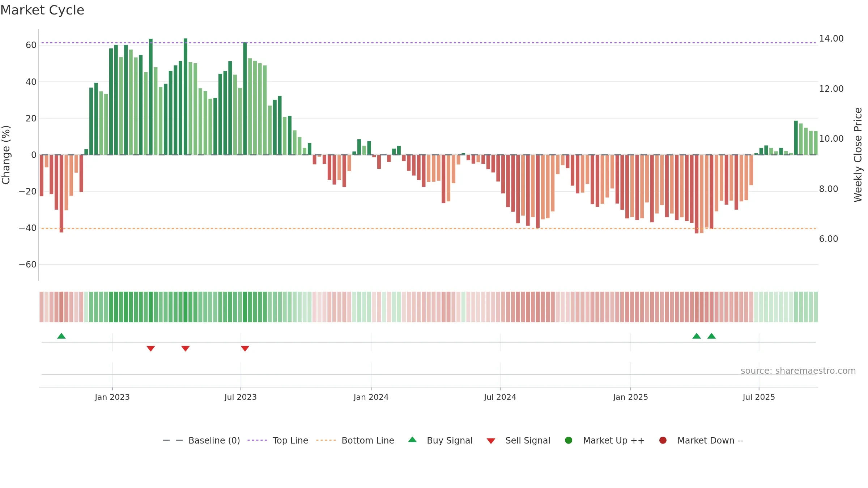
Task: Click the Market Cycle chart title
Action: point(42,10)
